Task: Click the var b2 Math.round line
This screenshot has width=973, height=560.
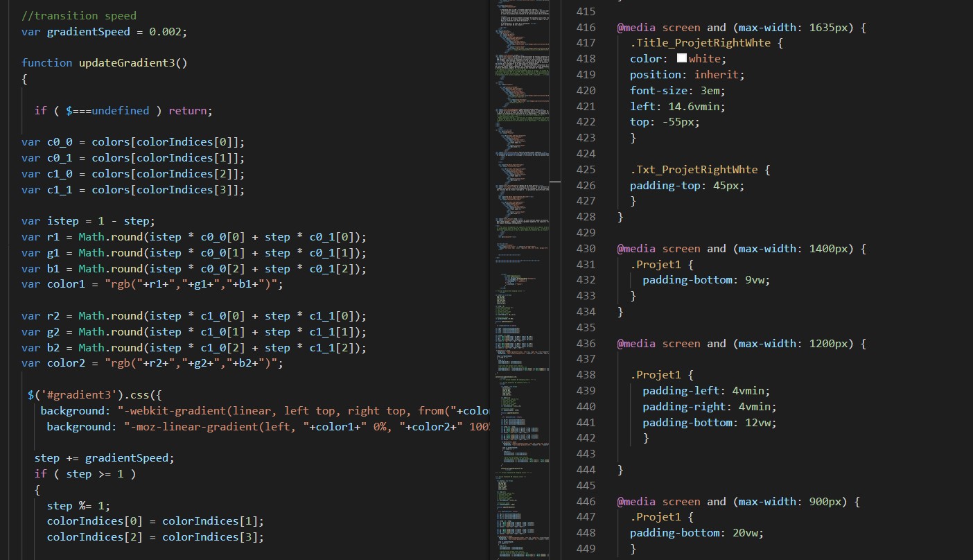Action: point(194,348)
